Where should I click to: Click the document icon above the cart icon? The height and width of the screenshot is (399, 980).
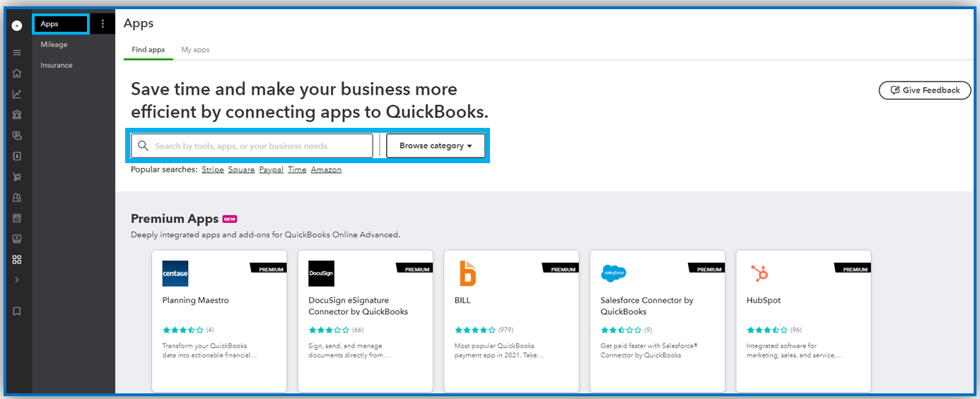coord(17,156)
